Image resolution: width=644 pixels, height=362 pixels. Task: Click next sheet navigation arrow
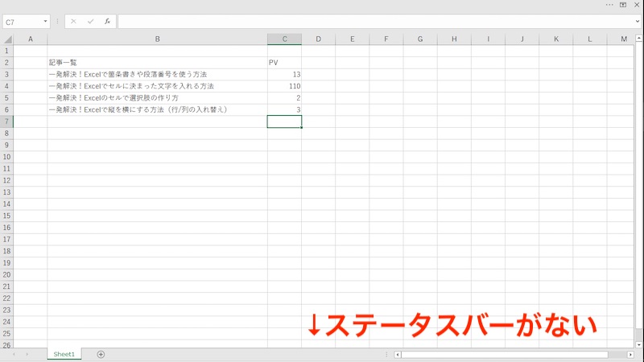[x=27, y=354]
